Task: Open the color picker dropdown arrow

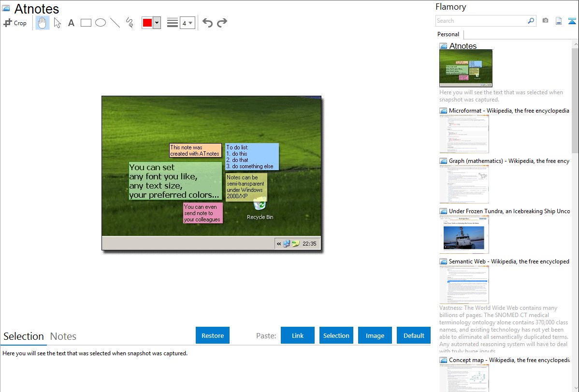Action: (x=157, y=23)
